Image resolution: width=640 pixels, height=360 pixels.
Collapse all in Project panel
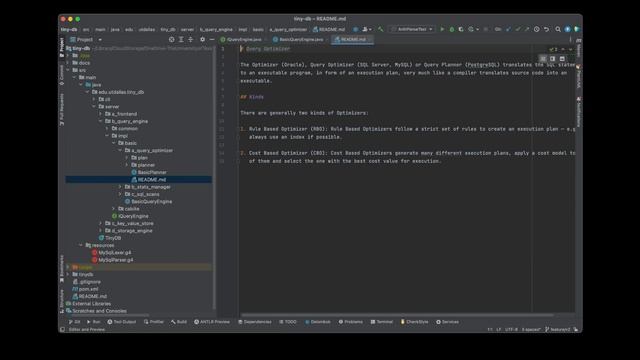pyautogui.click(x=191, y=40)
